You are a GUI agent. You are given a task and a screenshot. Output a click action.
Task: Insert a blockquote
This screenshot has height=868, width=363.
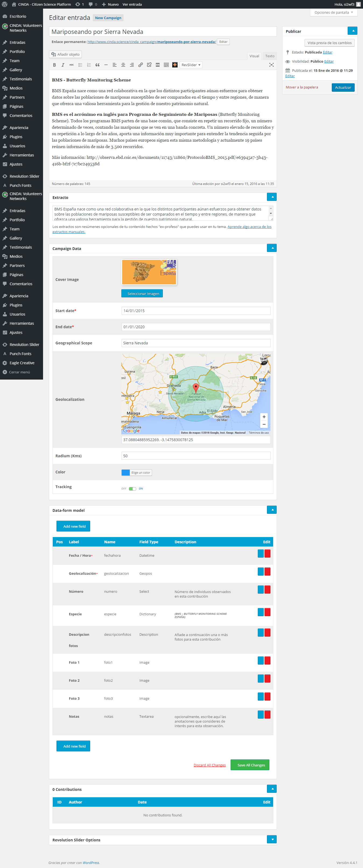(x=97, y=65)
